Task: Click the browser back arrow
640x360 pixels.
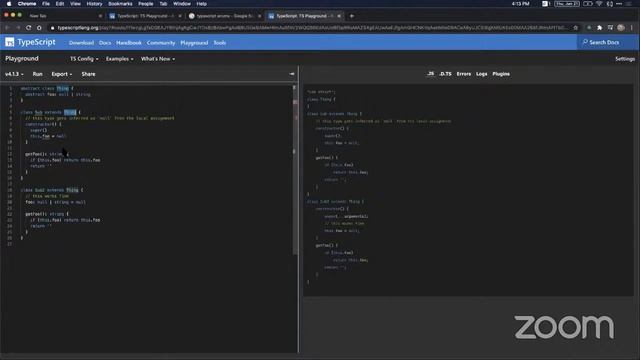Action: pos(7,28)
